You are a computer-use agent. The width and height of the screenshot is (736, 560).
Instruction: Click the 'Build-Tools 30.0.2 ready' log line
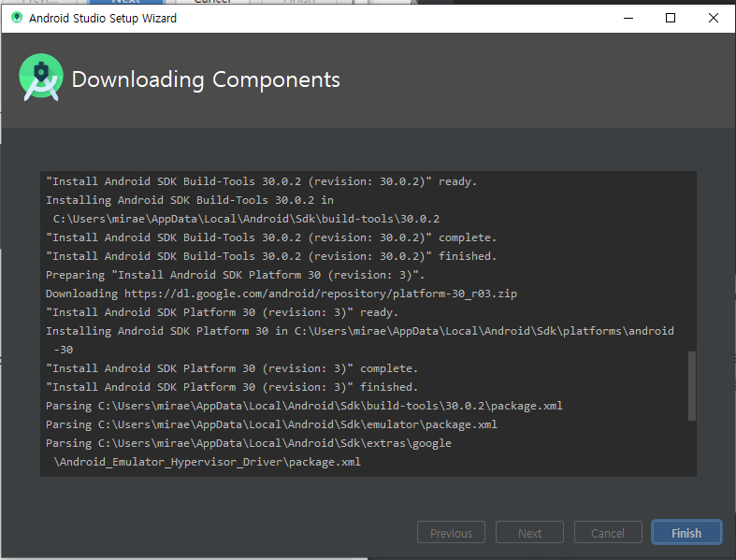pos(261,181)
